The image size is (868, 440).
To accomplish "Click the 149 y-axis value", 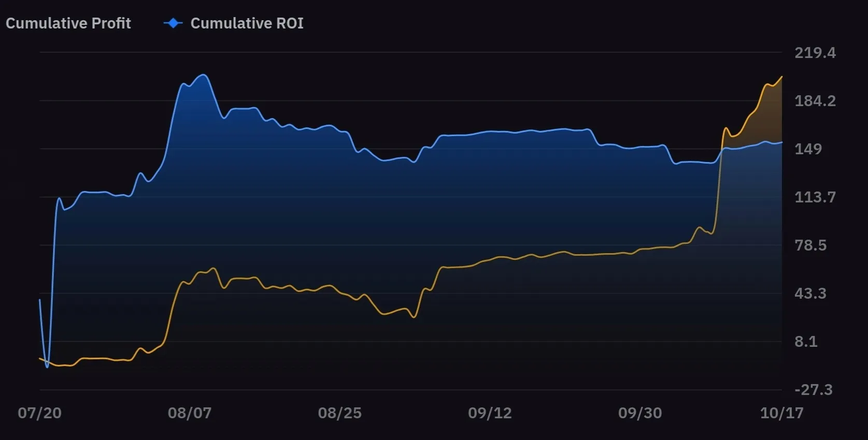I will [808, 149].
